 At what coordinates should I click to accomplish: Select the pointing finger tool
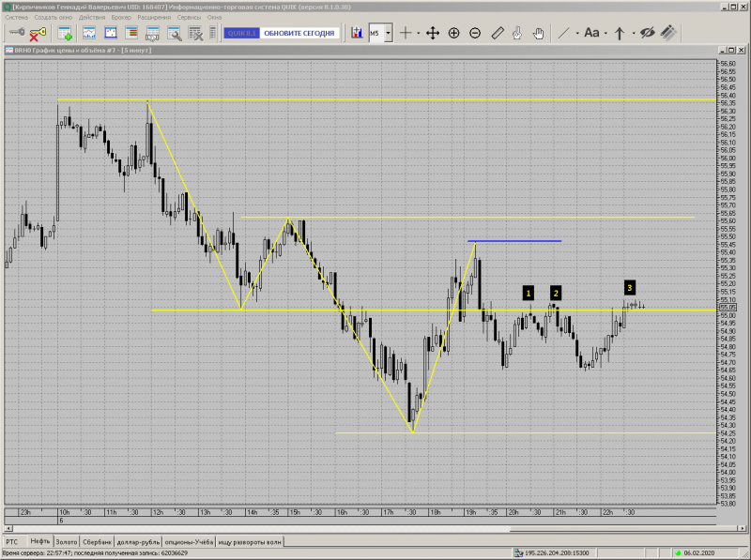tap(517, 33)
